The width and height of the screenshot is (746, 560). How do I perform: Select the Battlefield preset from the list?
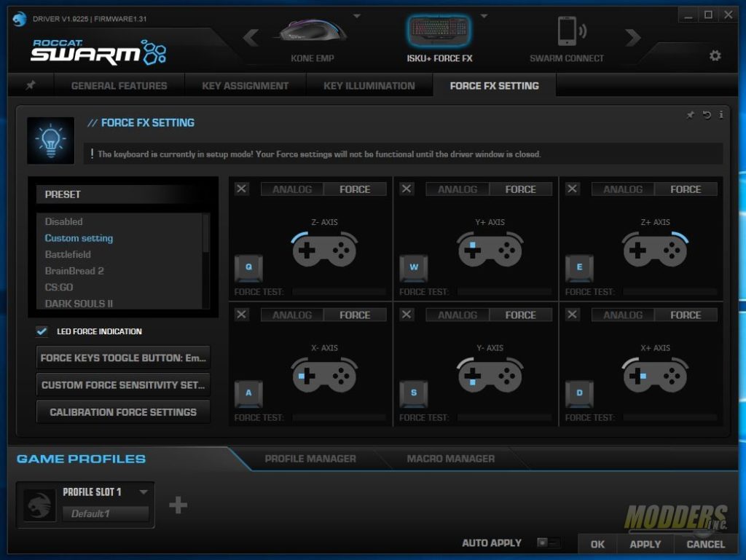tap(68, 254)
